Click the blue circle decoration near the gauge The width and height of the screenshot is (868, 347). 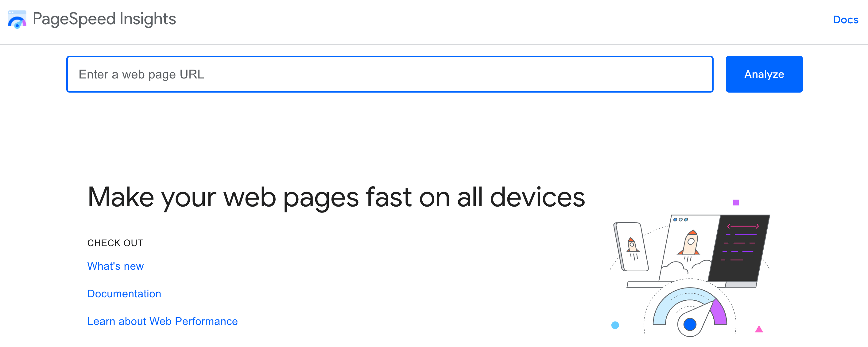[615, 325]
